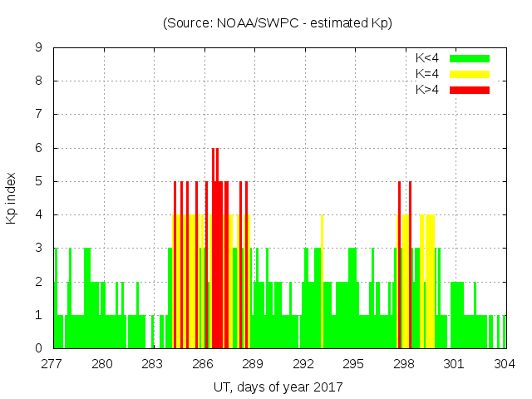This screenshot has height=399, width=532.
Task: Click the isolated yellow bar near day 293
Action: coord(322,283)
